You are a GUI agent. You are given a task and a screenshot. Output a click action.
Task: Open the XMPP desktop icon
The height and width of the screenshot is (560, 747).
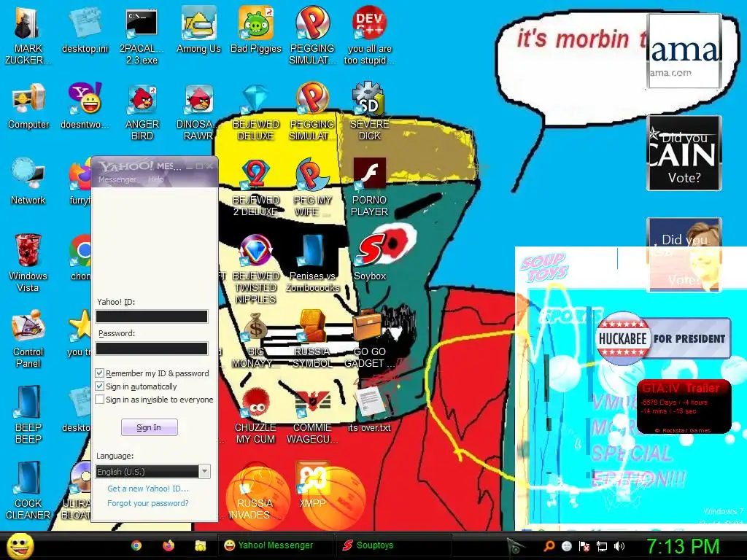pyautogui.click(x=312, y=485)
